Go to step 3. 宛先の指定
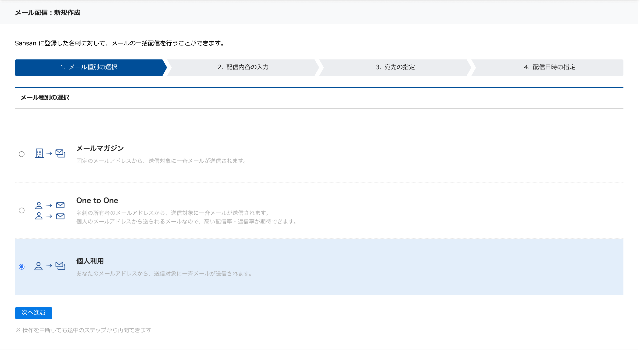This screenshot has width=644, height=351. tap(396, 68)
